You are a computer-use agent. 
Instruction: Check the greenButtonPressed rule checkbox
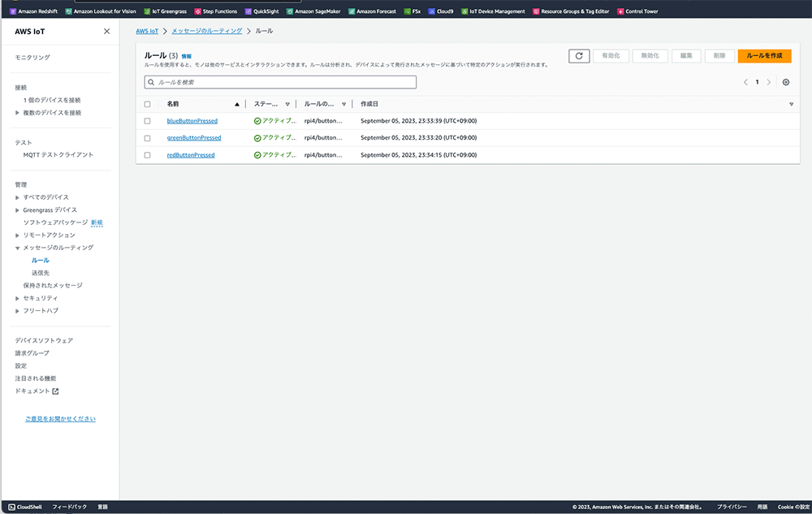[147, 138]
